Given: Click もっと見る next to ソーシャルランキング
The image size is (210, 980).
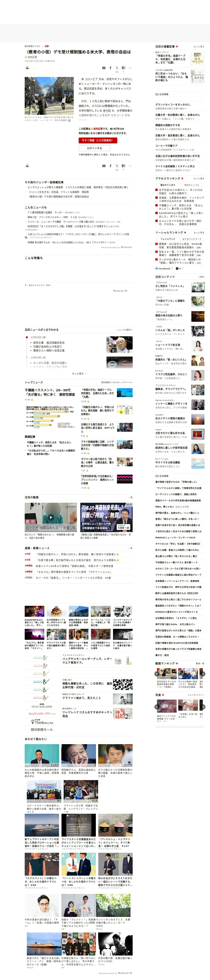Looking at the screenshot, I should [x=199, y=232].
